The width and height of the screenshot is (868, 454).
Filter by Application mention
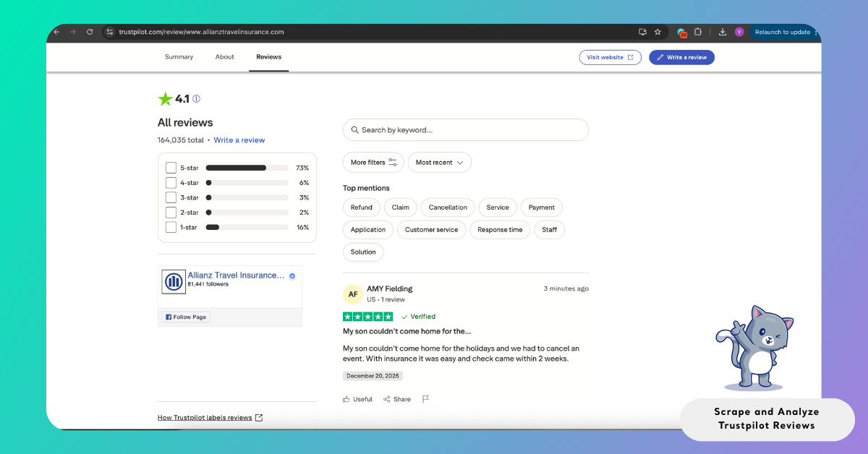[x=368, y=230]
